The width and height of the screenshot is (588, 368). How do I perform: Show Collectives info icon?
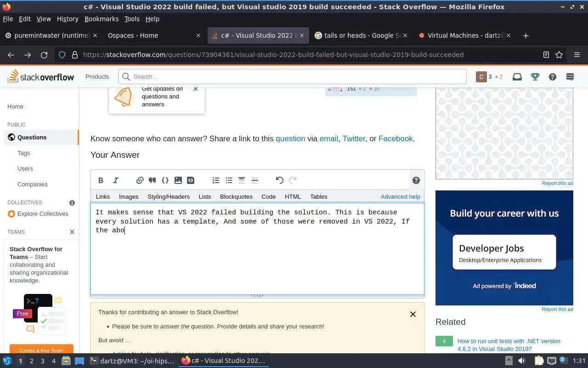coord(72,203)
